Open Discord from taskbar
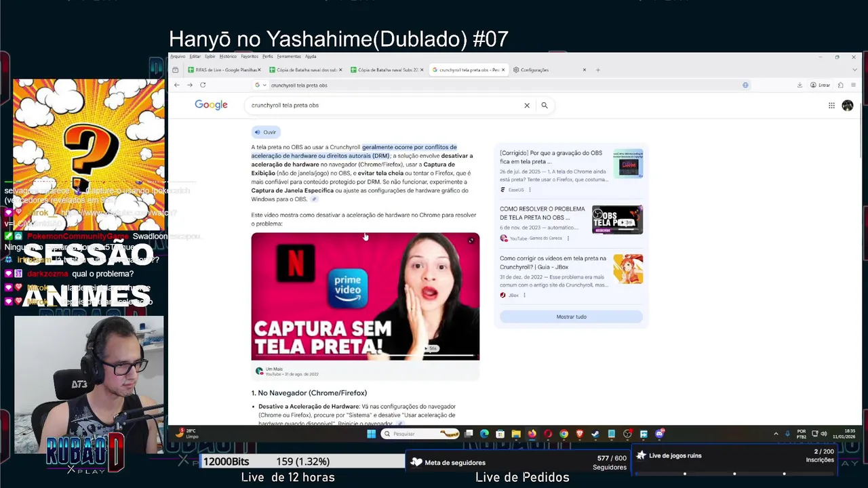The image size is (868, 488). tap(659, 434)
